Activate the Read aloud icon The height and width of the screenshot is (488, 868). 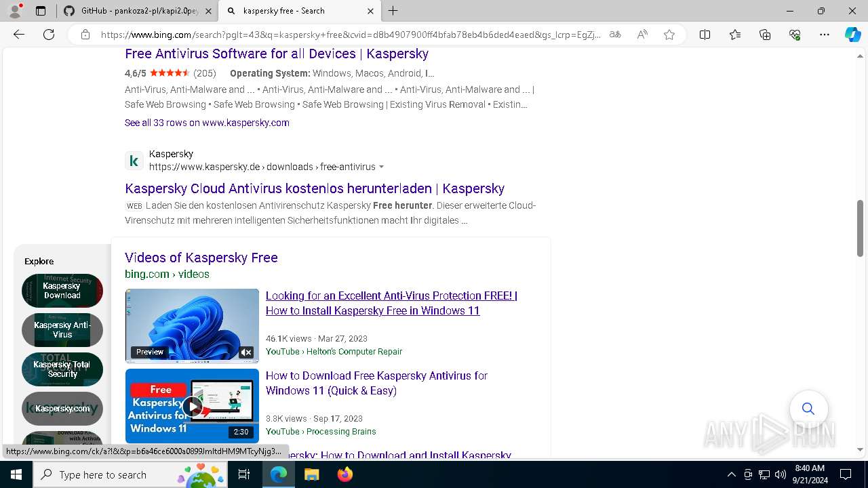(x=642, y=35)
